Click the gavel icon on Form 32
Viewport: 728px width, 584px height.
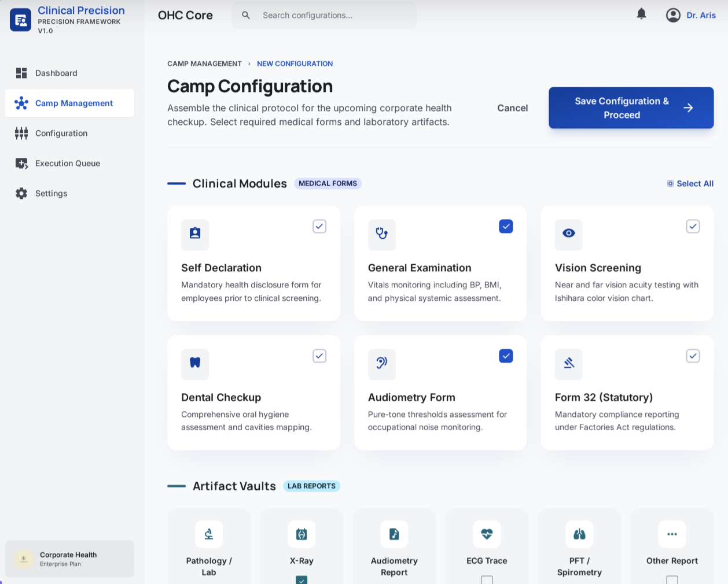click(568, 363)
